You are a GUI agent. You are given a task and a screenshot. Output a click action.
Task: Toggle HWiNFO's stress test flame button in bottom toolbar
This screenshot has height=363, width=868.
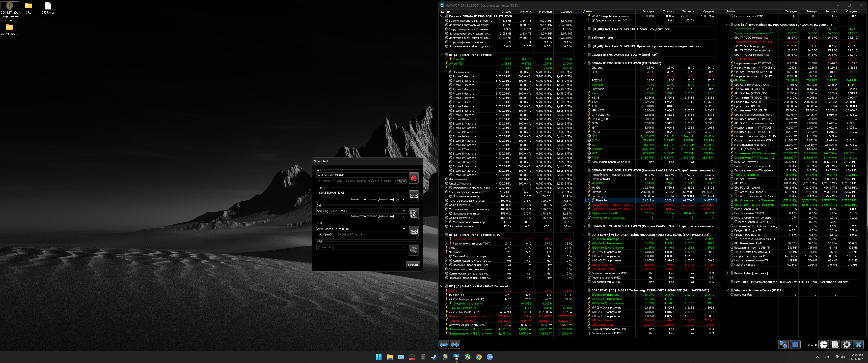795,345
